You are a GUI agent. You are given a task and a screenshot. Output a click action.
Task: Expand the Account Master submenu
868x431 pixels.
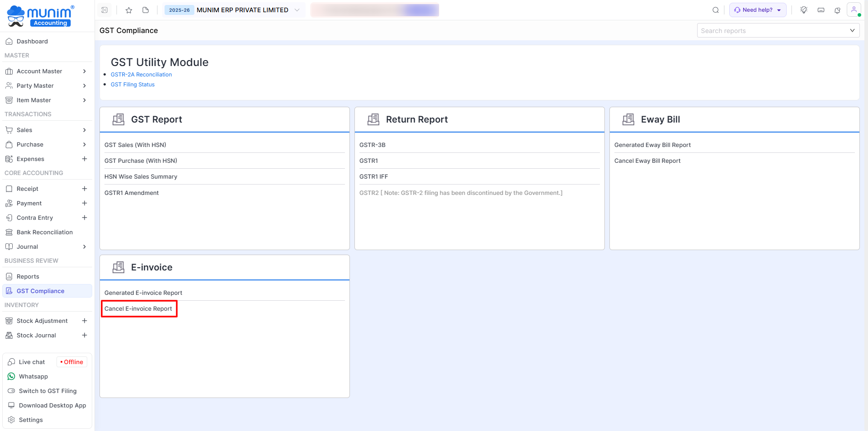[x=85, y=71]
